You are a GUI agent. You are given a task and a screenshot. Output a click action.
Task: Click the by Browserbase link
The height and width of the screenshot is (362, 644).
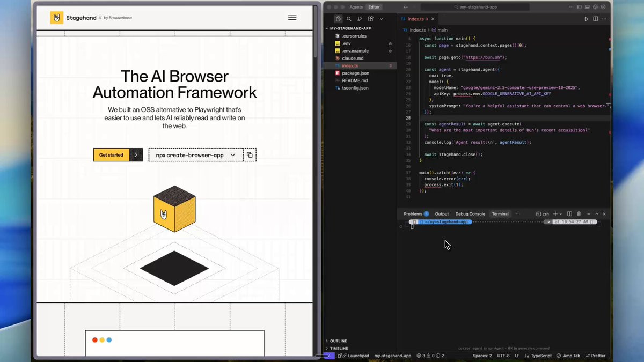point(118,18)
